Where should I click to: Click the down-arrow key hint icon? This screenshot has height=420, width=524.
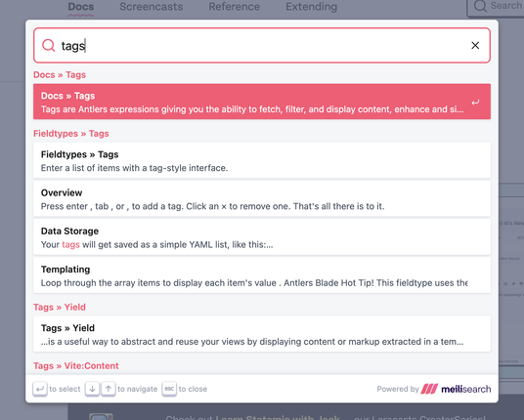(92, 389)
